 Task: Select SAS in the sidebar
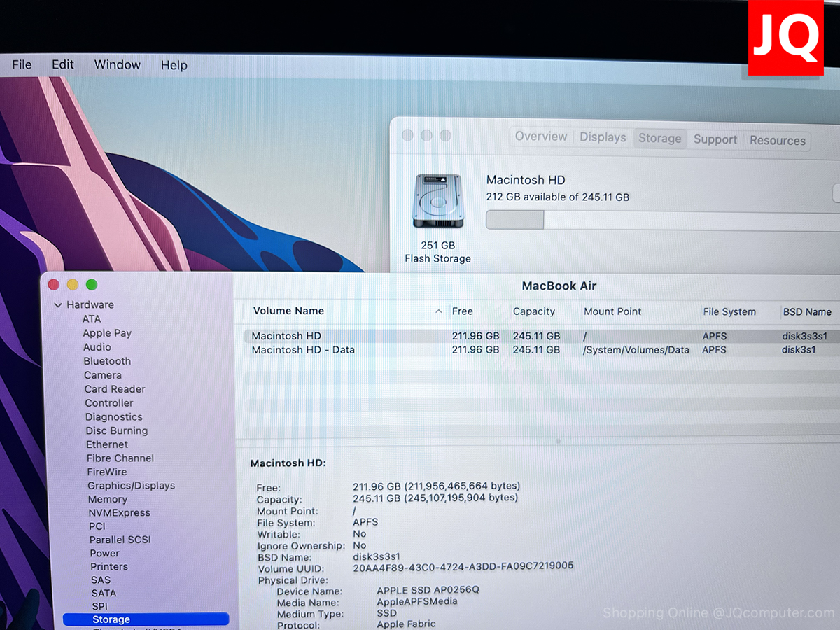pyautogui.click(x=101, y=580)
